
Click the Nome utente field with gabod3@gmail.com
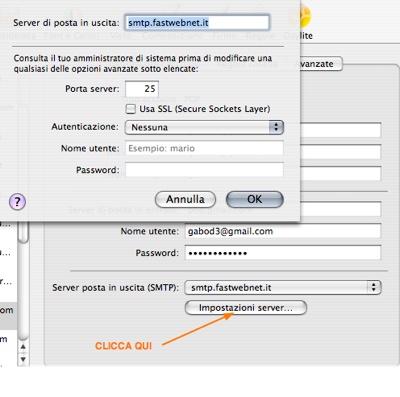283,231
